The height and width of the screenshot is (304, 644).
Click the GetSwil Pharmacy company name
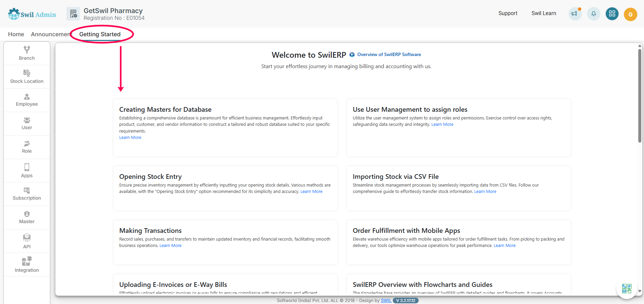click(x=113, y=11)
